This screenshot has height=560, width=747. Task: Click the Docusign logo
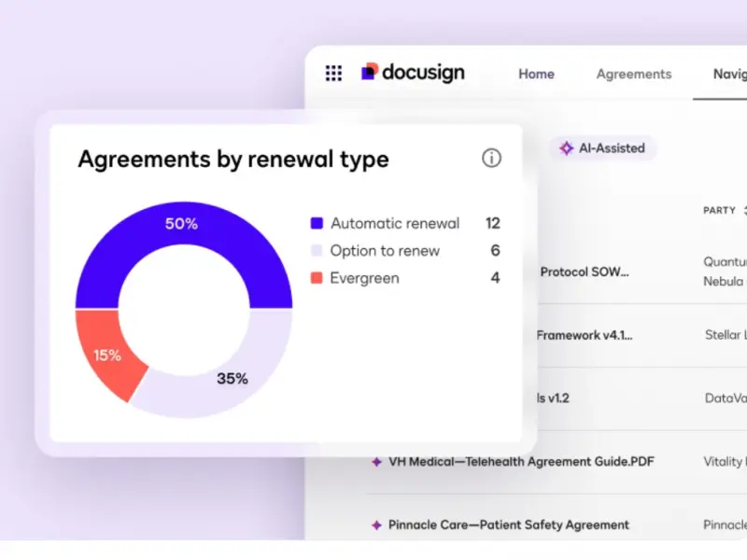(x=412, y=73)
